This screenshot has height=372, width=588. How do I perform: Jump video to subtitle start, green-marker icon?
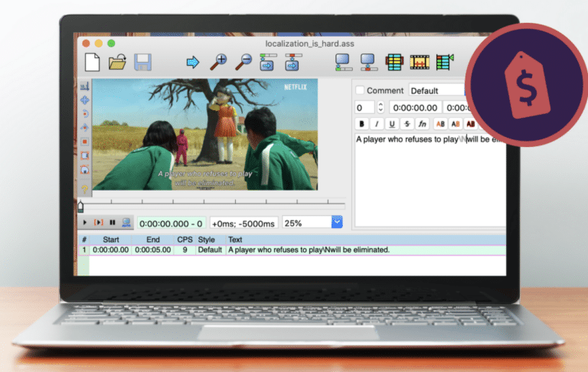[268, 62]
